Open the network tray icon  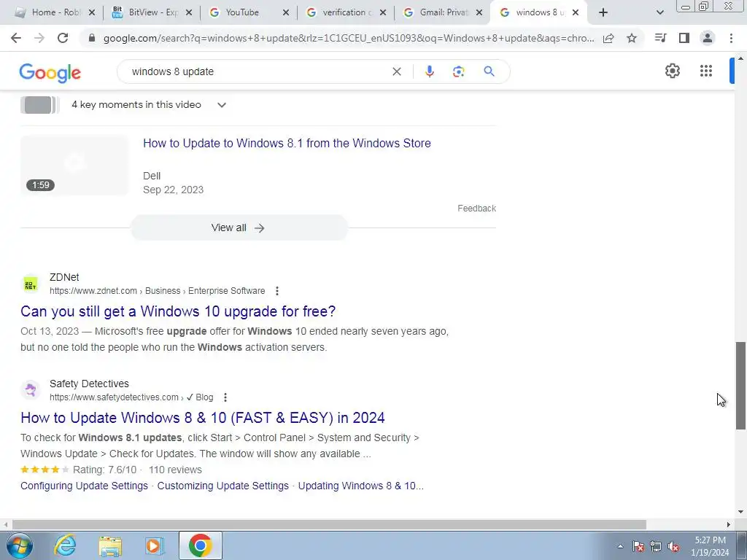[656, 547]
